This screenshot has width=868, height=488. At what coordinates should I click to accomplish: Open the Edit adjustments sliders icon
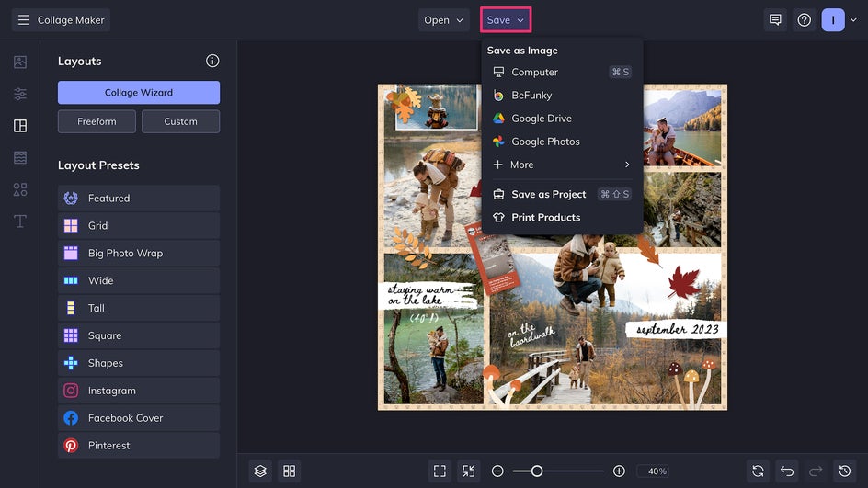tap(20, 94)
